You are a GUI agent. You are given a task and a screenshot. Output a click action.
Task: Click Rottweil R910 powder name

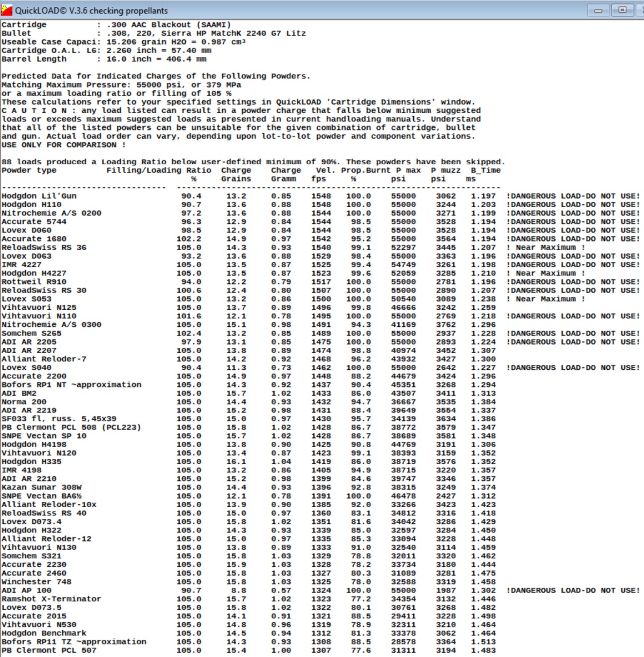(34, 282)
